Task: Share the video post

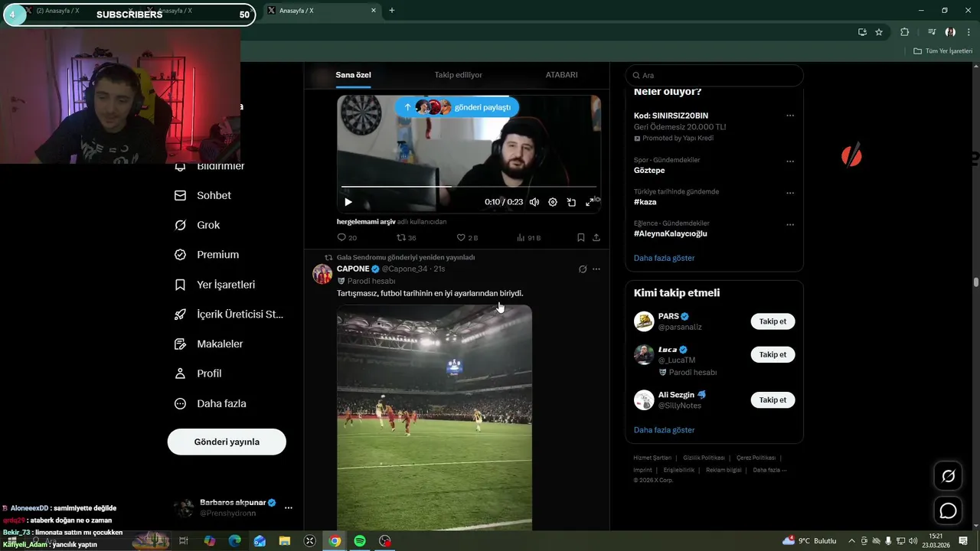Action: click(x=596, y=238)
